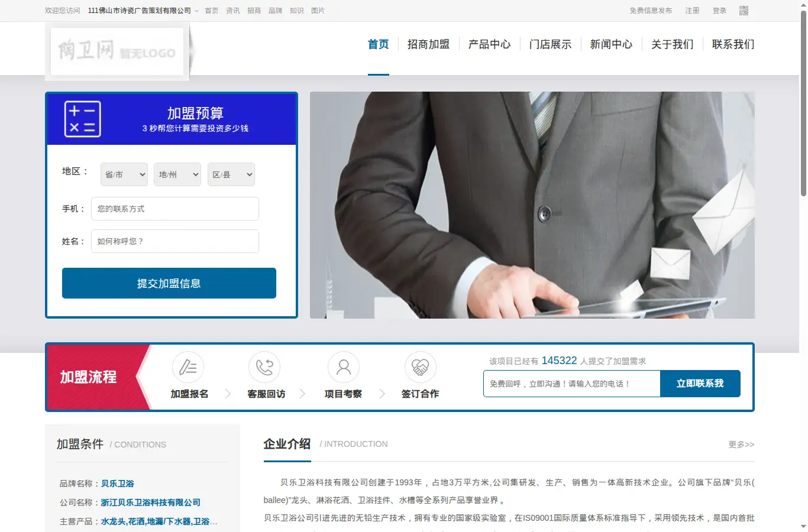This screenshot has width=808, height=532.
Task: Click the scrollbar down arrow
Action: [x=803, y=526]
